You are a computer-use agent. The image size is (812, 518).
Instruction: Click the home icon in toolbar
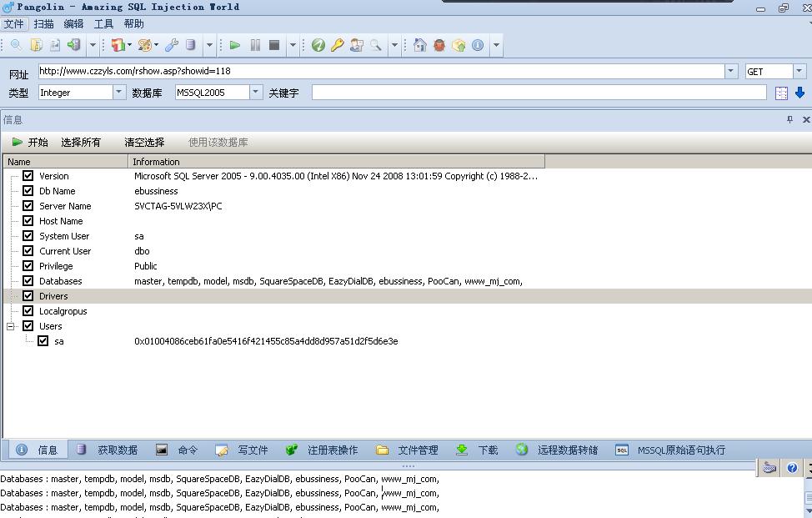click(420, 45)
